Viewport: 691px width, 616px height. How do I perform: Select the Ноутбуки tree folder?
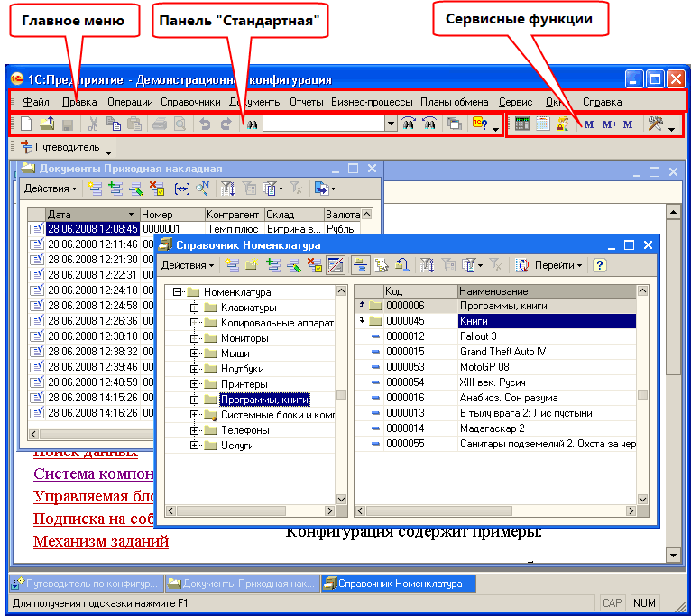click(242, 369)
